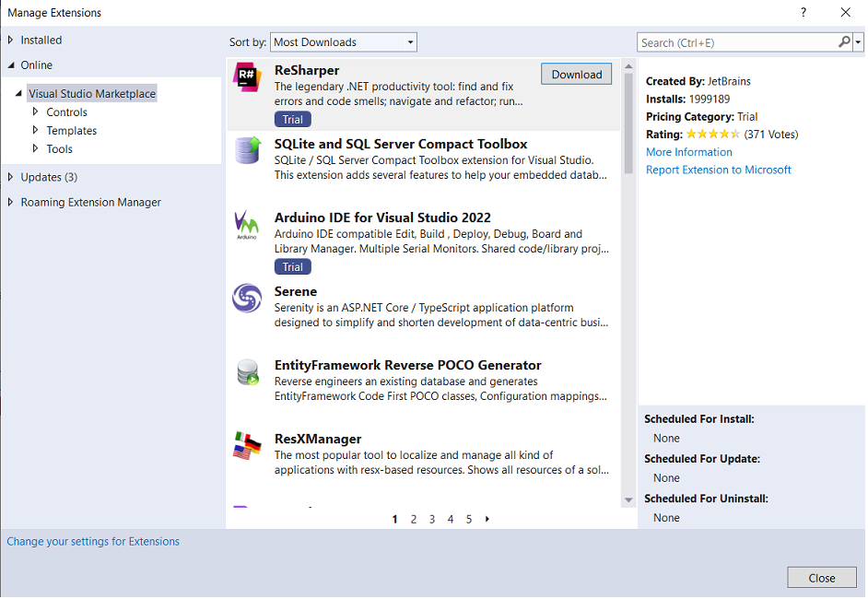The height and width of the screenshot is (599, 868).
Task: Click the search magnifier icon
Action: point(844,42)
